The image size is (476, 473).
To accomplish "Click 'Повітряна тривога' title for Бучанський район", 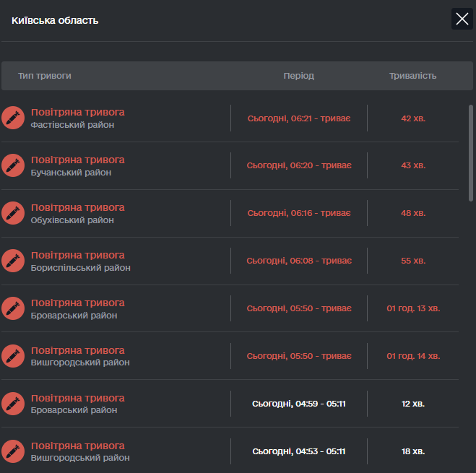I will coord(78,160).
